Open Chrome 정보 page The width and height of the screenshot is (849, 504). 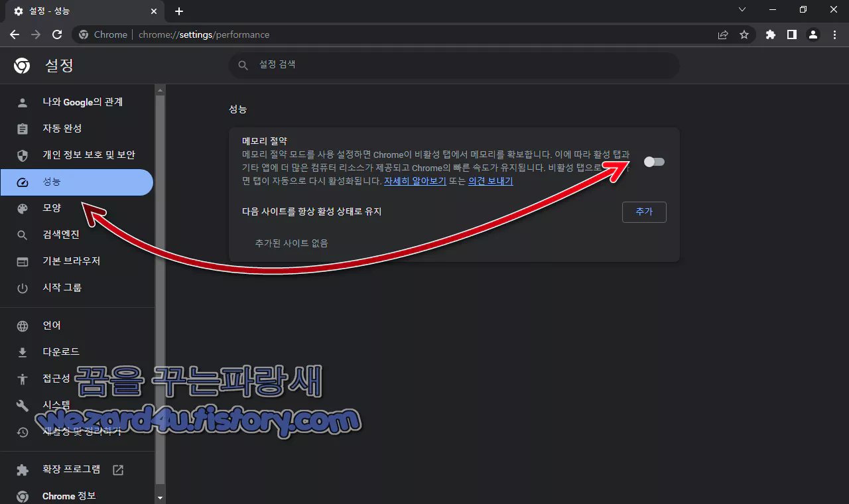point(77,496)
